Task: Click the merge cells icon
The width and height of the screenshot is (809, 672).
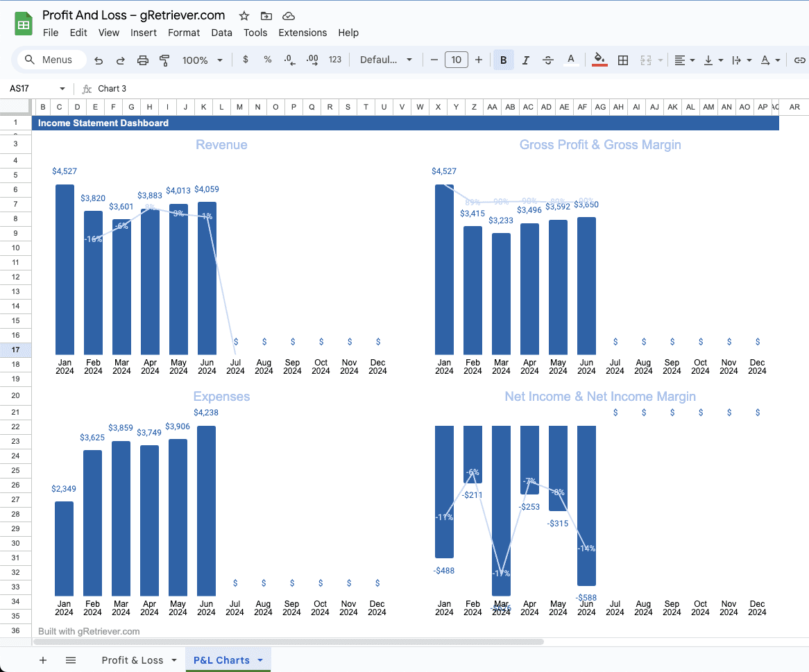Action: 645,60
